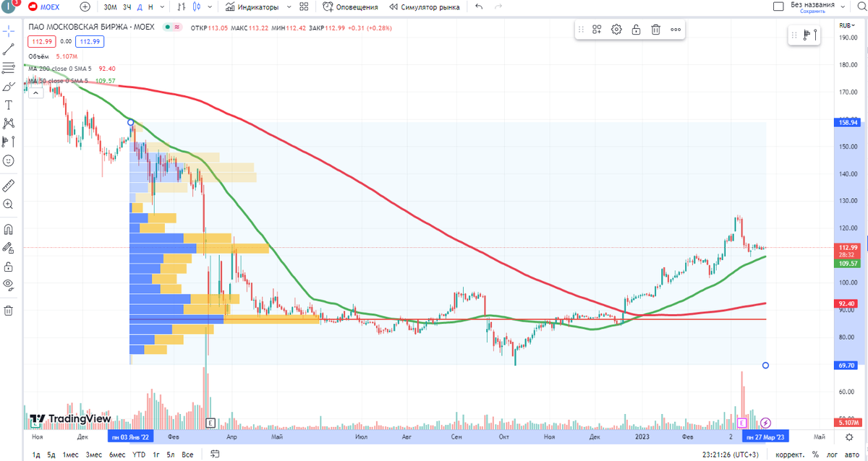Select the Text annotation tool
This screenshot has height=461, width=868.
(x=9, y=105)
